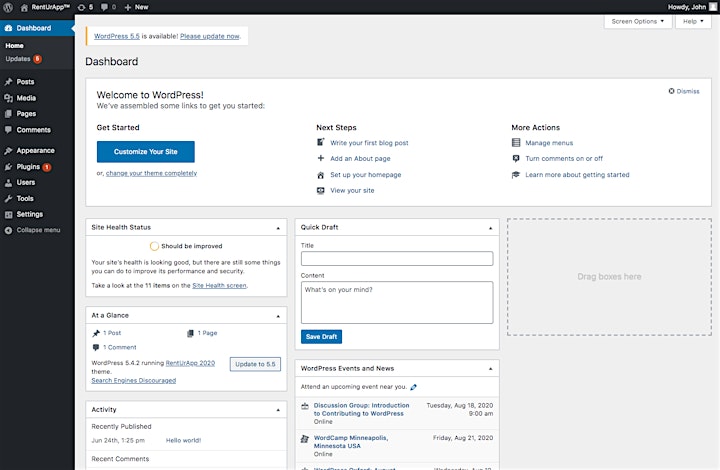Open the Settings menu label
This screenshot has width=720, height=470.
tap(29, 214)
